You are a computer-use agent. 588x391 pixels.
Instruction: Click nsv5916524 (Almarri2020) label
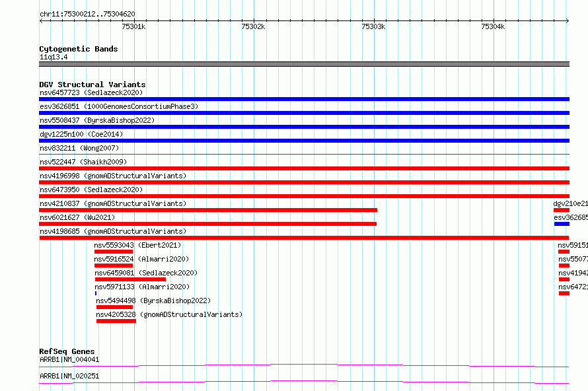pyautogui.click(x=141, y=259)
